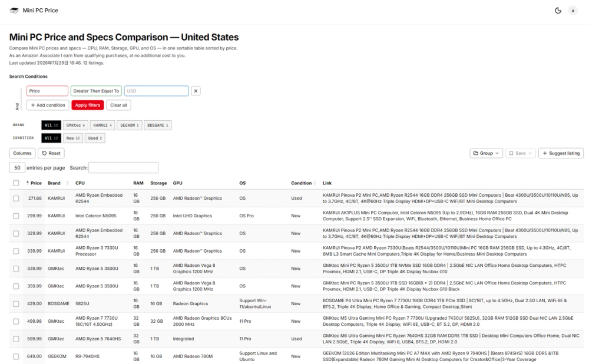The width and height of the screenshot is (589, 364).
Task: Open the Save dropdown
Action: (x=520, y=153)
